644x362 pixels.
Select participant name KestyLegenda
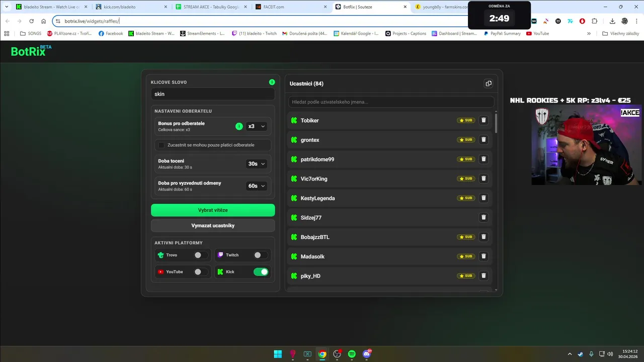(x=317, y=198)
